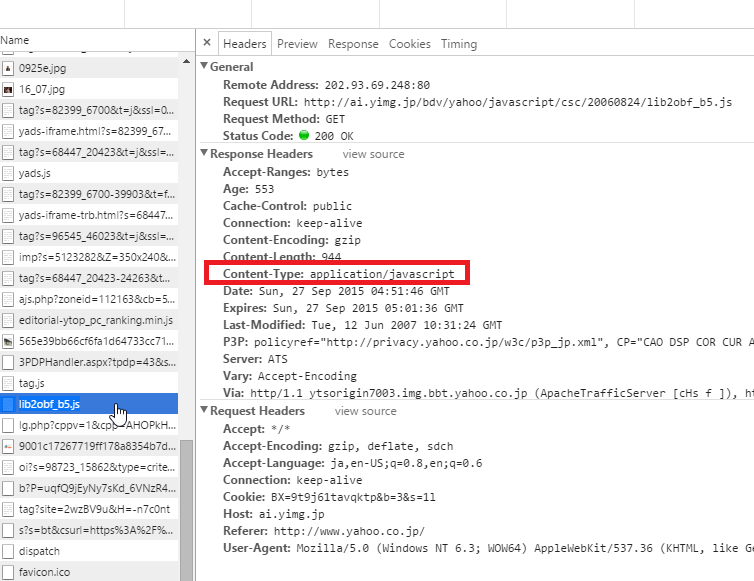
Task: Click the 9001c17267719ff178a8354b7d image icon
Action: 8,446
